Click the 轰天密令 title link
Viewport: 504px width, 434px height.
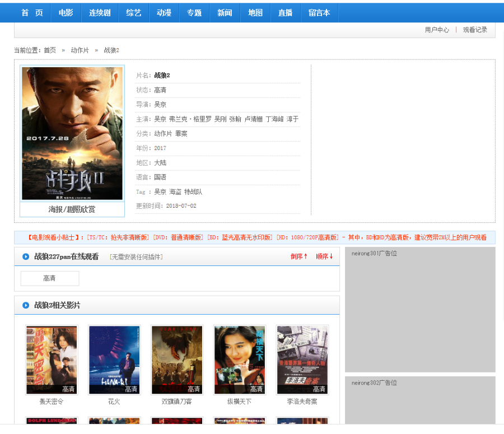52,402
